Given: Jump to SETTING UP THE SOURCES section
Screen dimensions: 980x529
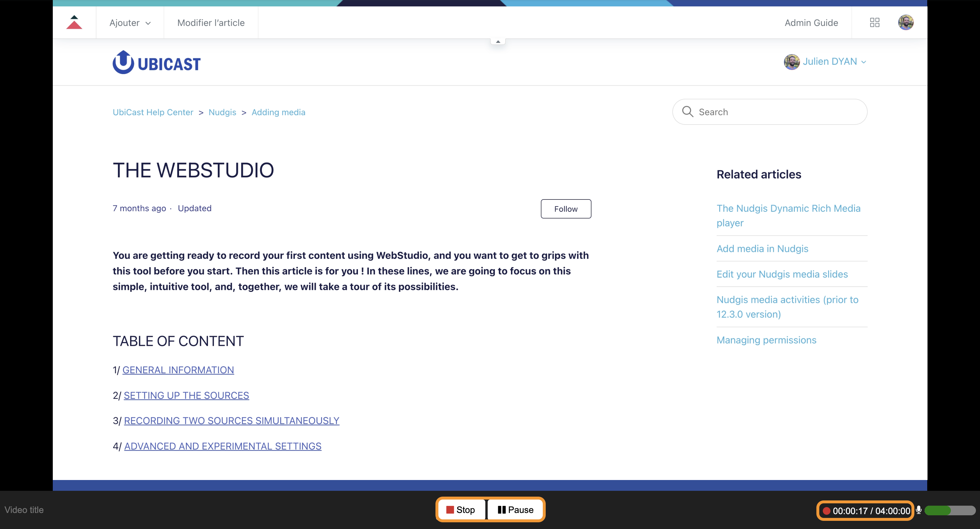Looking at the screenshot, I should [x=186, y=395].
